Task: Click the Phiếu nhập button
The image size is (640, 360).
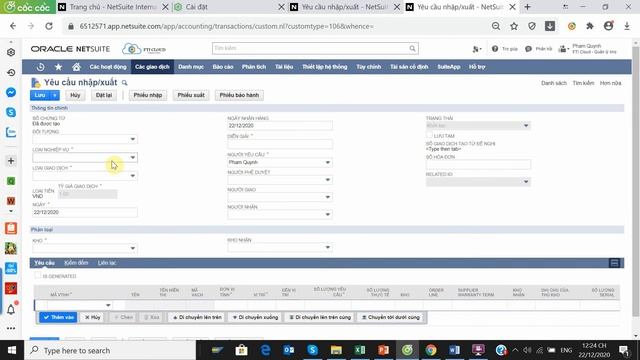Action: coord(148,95)
